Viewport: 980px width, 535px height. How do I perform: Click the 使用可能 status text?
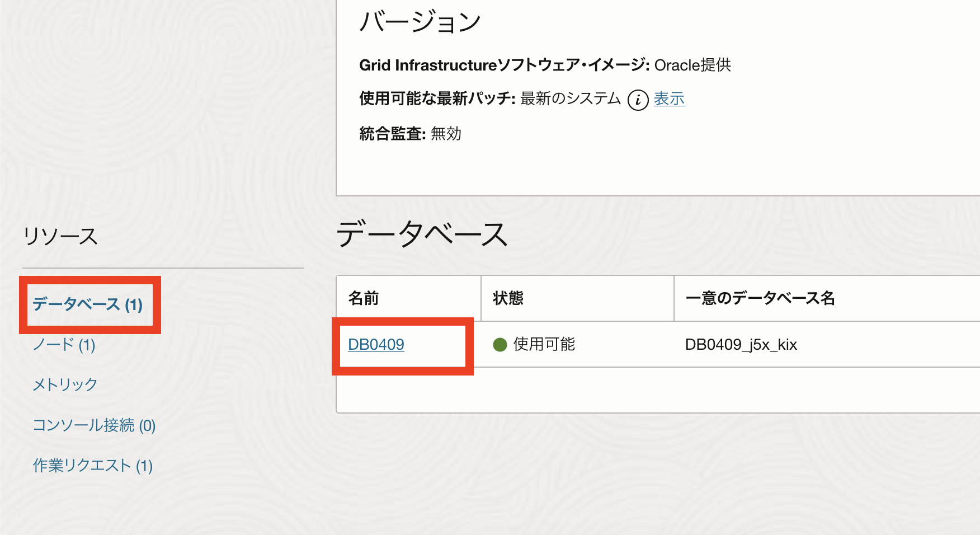(544, 345)
